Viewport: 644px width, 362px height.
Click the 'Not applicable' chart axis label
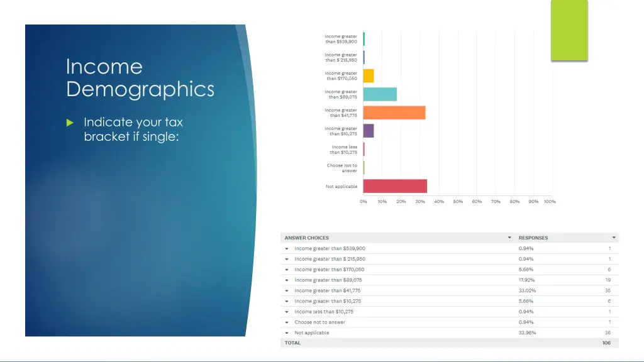341,186
